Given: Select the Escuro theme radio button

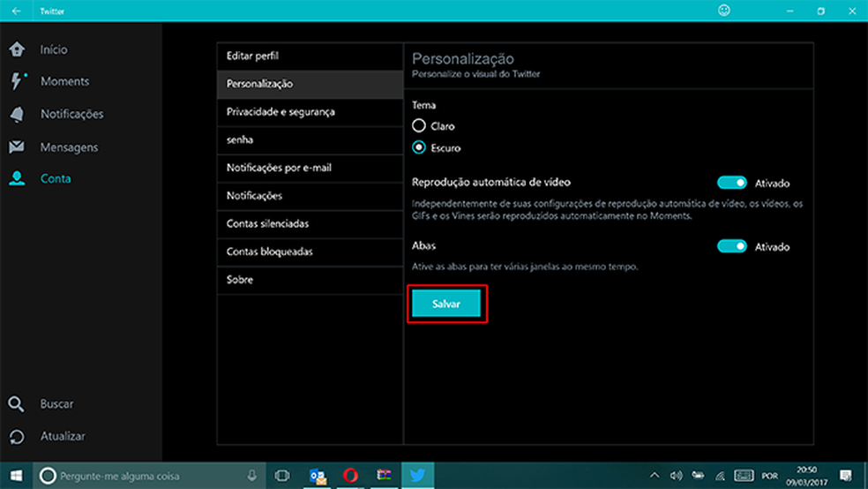Looking at the screenshot, I should click(x=419, y=147).
